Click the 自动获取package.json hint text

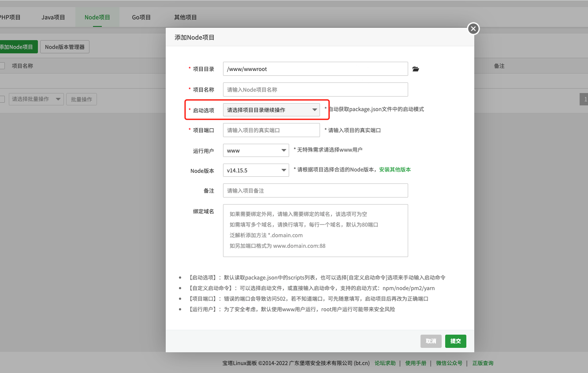(374, 109)
